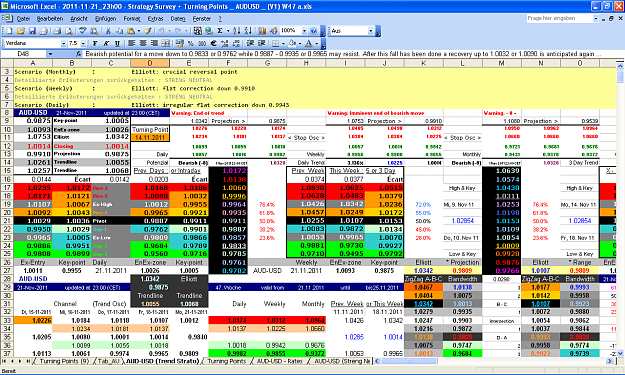Click the orange cell showing 14.11.2011

(150, 137)
